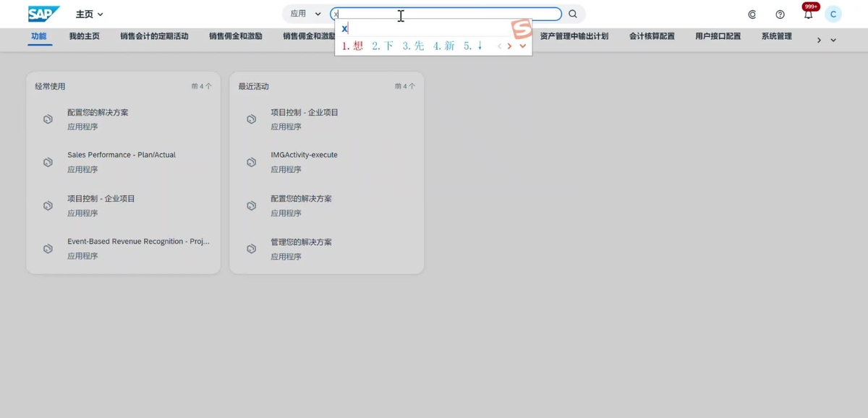Show next page of IME candidates
This screenshot has width=868, height=418.
510,46
